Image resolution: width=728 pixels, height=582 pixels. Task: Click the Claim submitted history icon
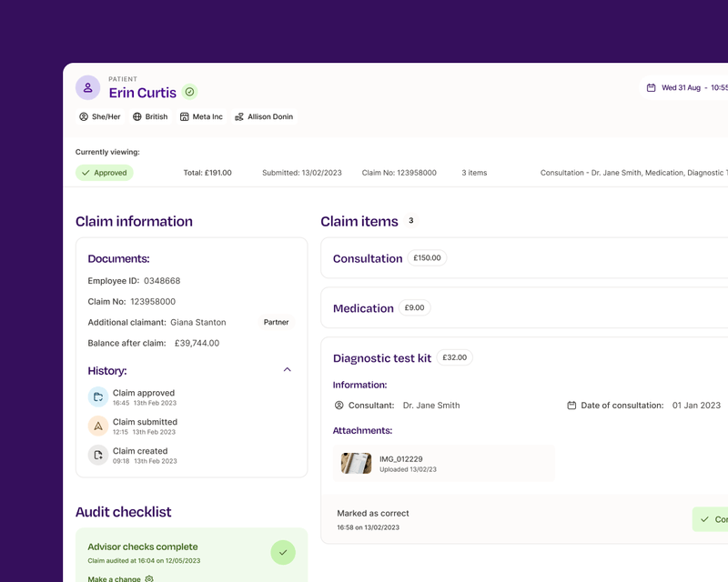98,426
